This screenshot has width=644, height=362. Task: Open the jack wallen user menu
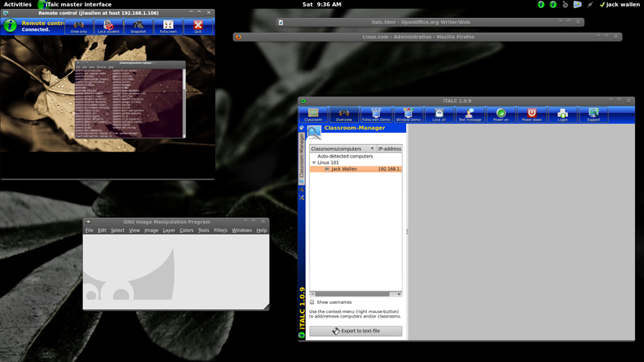coord(620,5)
